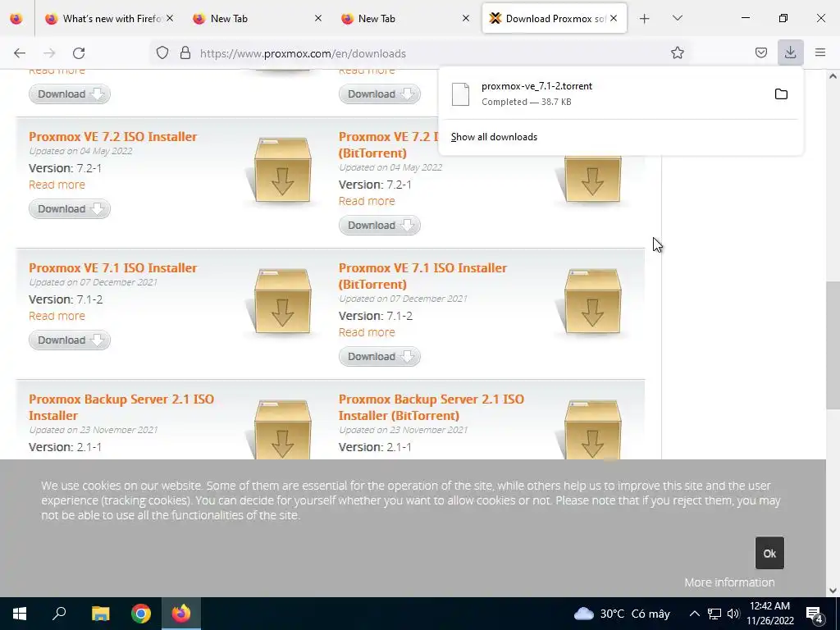
Task: Open Proxmox Backup Server 2.1 ISO Installer title
Action: [x=121, y=407]
